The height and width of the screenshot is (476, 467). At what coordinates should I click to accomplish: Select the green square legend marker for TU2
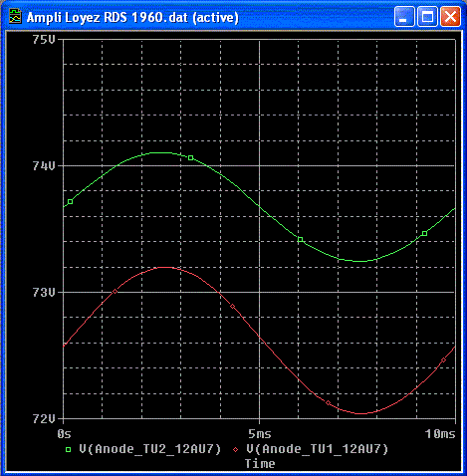click(x=68, y=450)
